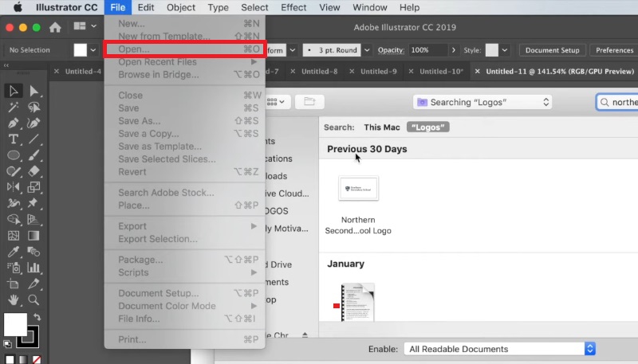The image size is (638, 364).
Task: Choose the Perspective Grid tool
Action: (33, 219)
